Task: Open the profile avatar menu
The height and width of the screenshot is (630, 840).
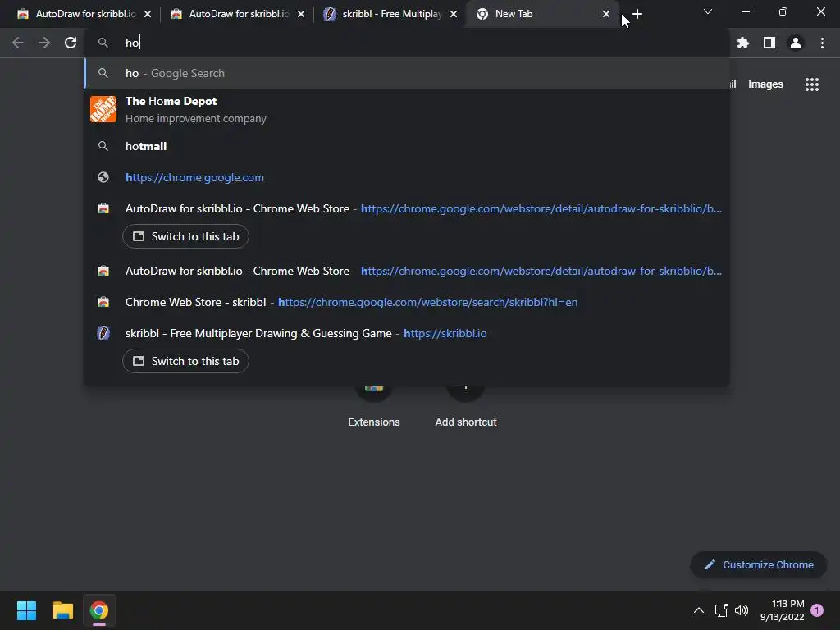Action: click(796, 43)
